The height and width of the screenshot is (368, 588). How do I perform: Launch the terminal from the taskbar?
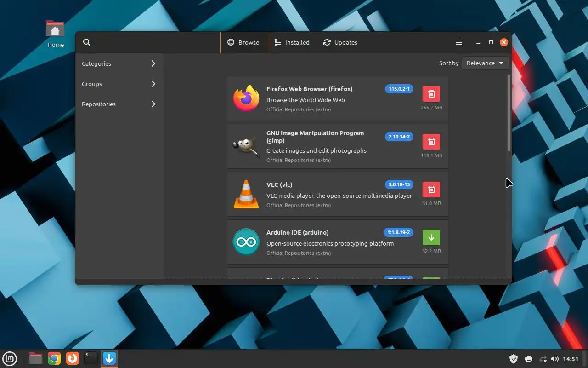point(91,358)
